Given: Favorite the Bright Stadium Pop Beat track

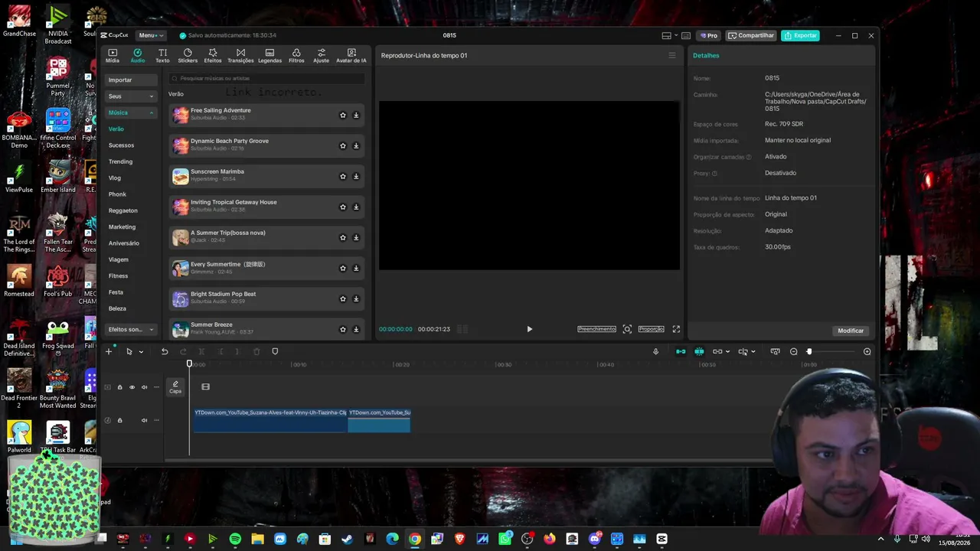Looking at the screenshot, I should (343, 299).
